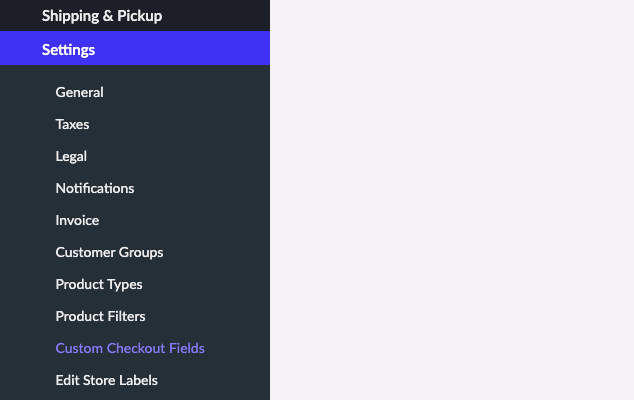Switch to the Legal subsection
The height and width of the screenshot is (400, 634).
click(x=71, y=156)
